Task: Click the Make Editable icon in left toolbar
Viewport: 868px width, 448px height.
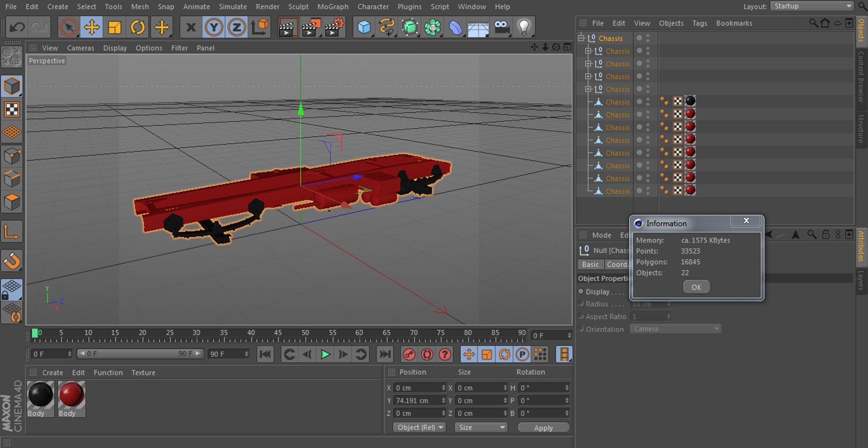Action: click(12, 57)
